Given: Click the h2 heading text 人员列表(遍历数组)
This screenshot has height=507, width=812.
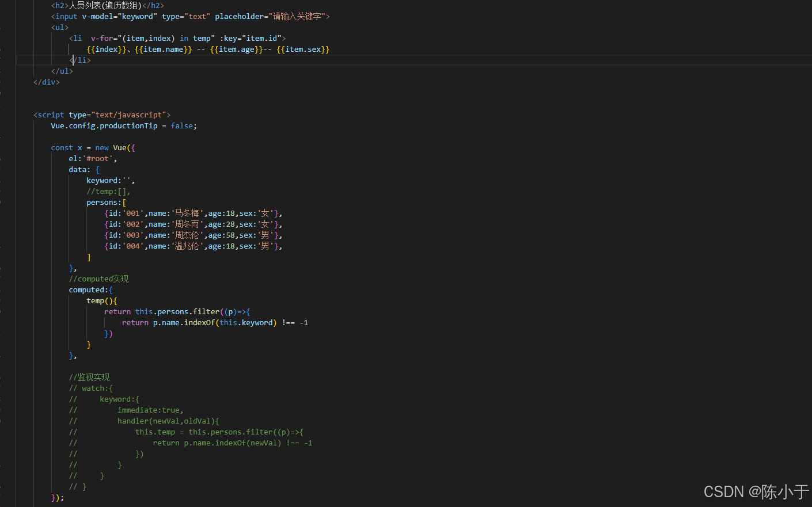Looking at the screenshot, I should [x=105, y=5].
